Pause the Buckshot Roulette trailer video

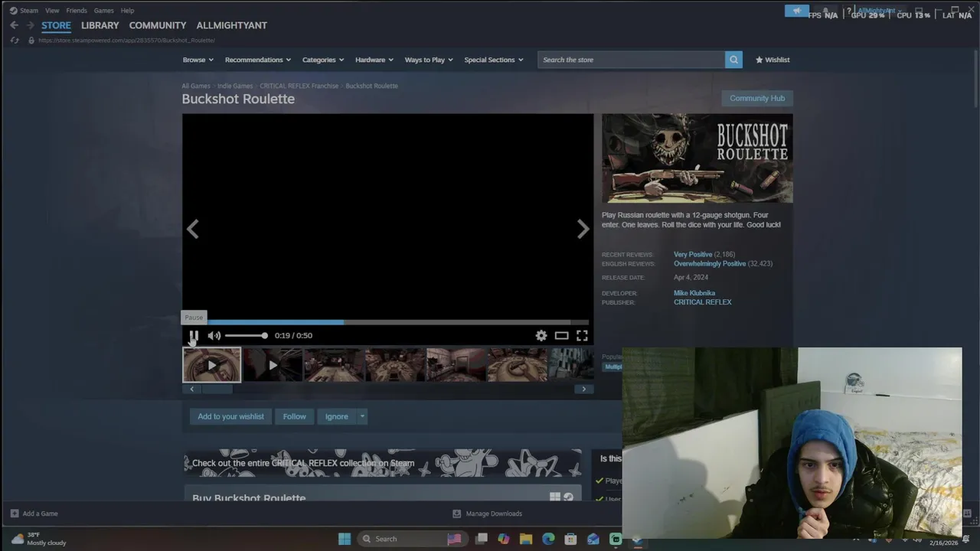point(194,335)
